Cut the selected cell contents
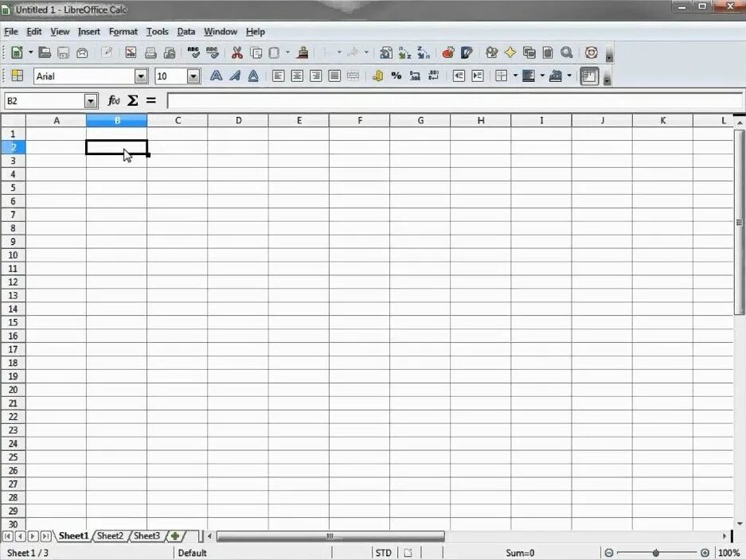The height and width of the screenshot is (560, 746). [237, 52]
